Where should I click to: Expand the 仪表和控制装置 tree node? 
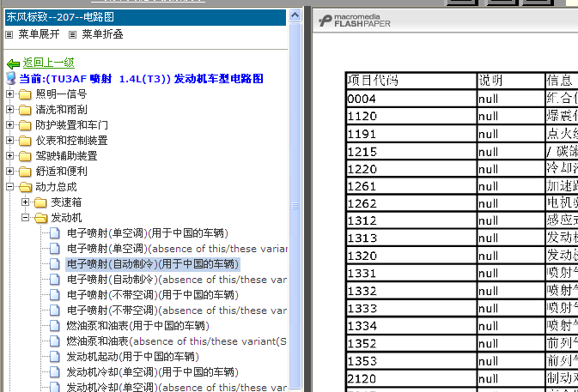tap(10, 141)
